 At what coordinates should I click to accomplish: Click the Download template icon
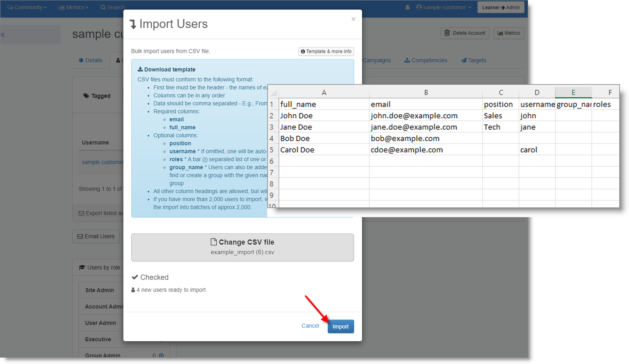140,69
